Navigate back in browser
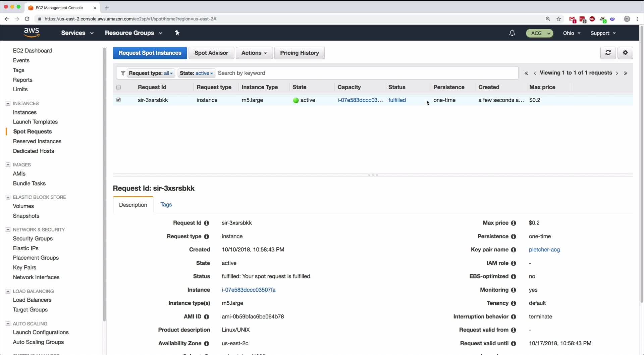 (7, 19)
